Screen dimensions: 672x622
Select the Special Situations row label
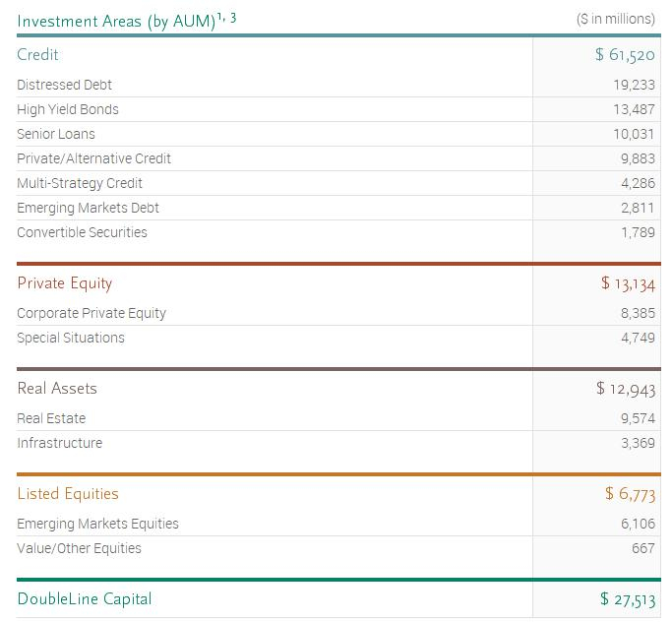point(71,338)
